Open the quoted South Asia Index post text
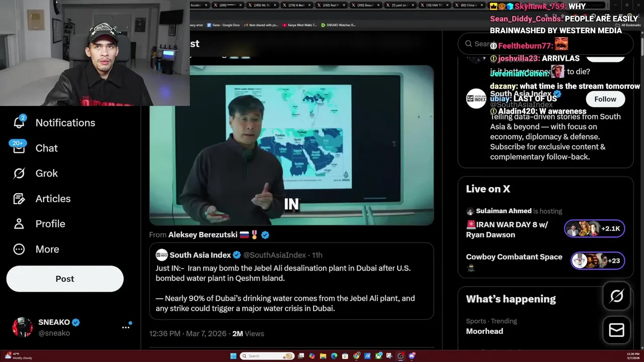 pos(285,288)
